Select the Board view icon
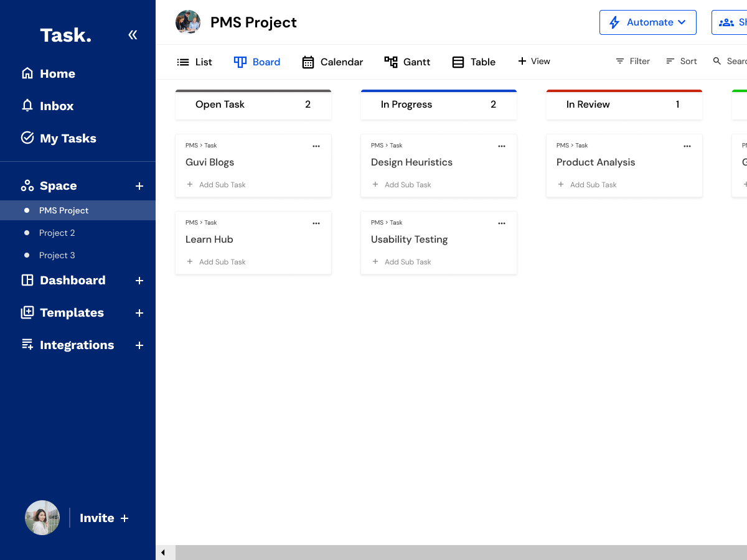747x560 pixels. 240,62
